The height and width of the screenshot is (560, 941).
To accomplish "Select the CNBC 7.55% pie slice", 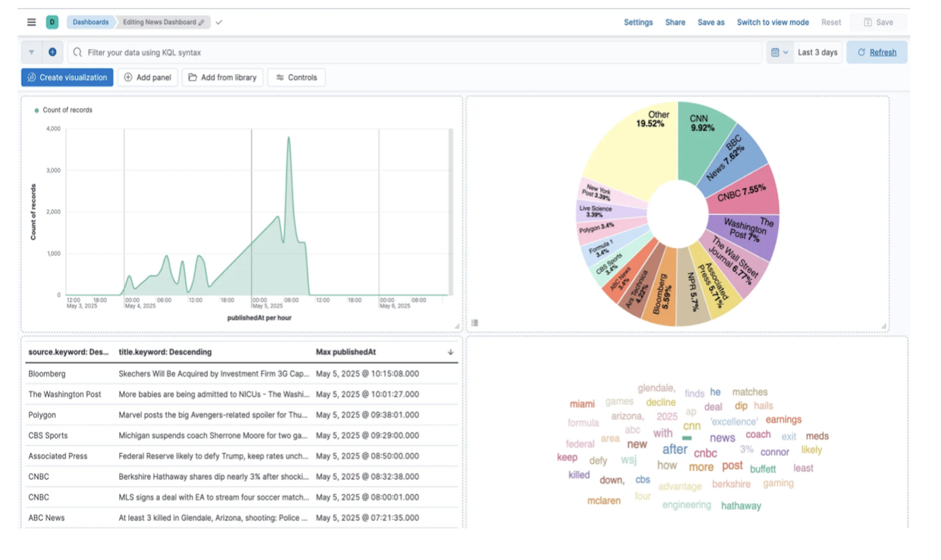I will (745, 194).
